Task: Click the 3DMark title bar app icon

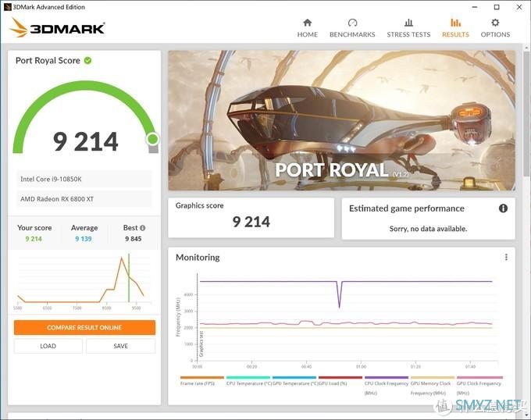Action: point(7,7)
